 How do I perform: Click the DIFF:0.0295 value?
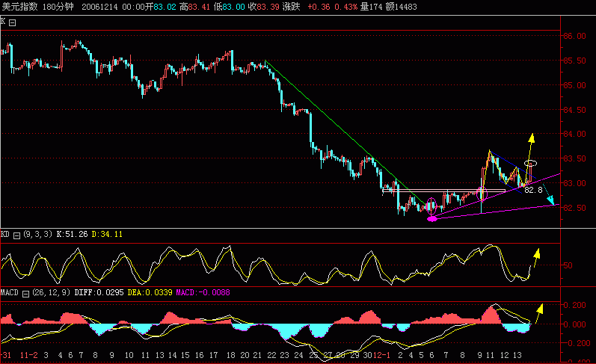(x=99, y=292)
